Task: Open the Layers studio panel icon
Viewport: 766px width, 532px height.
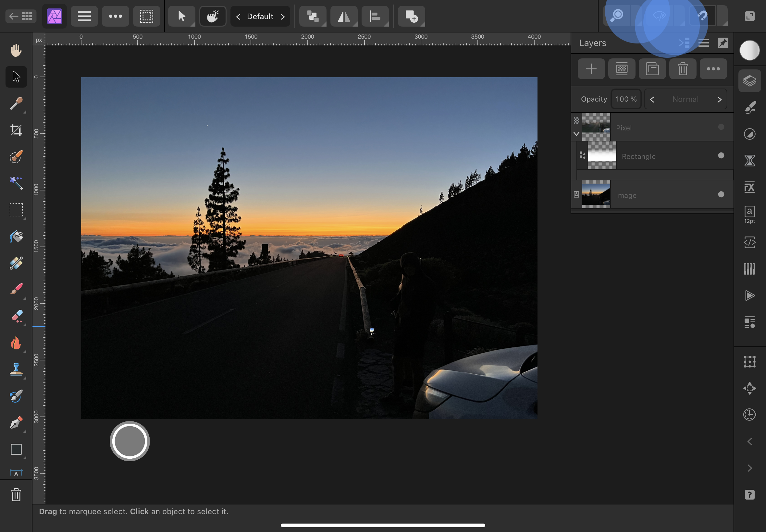Action: tap(749, 81)
